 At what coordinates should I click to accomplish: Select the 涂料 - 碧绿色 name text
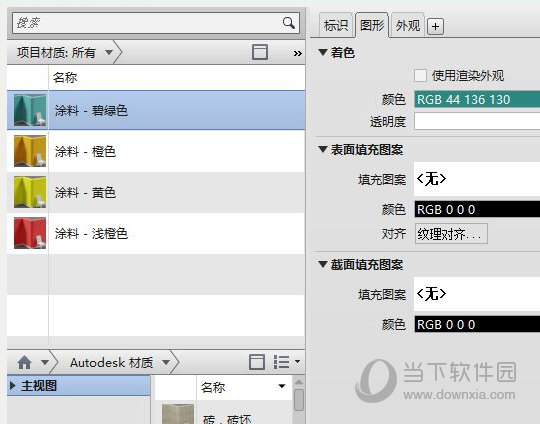tap(91, 110)
